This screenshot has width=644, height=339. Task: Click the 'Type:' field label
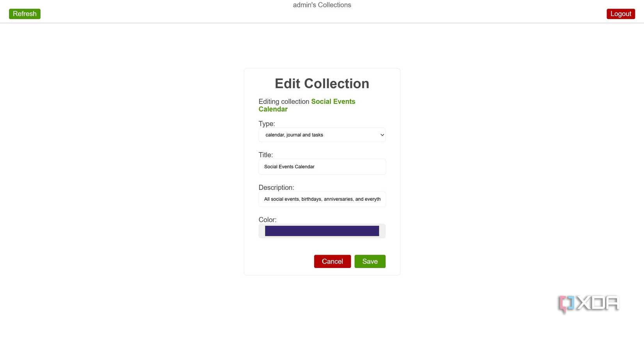267,124
